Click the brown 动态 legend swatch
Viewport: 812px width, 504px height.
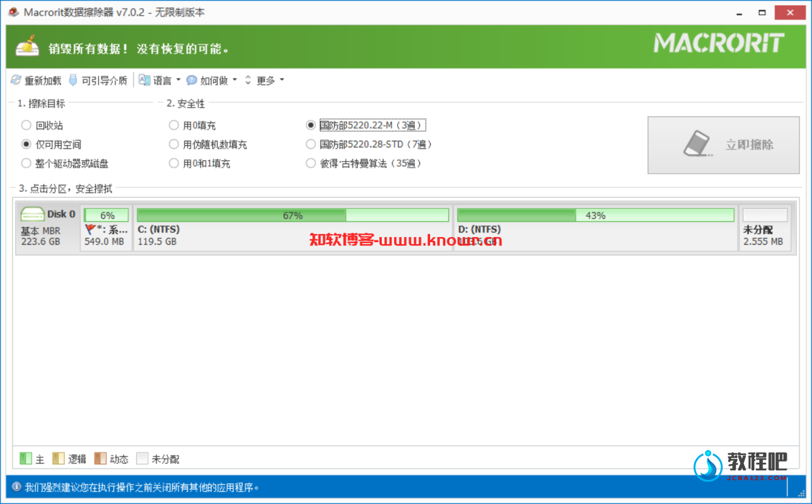coord(100,458)
